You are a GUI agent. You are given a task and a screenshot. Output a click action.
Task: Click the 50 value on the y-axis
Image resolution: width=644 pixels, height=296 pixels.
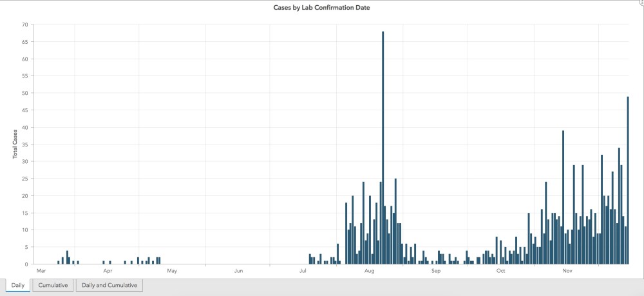coord(25,93)
